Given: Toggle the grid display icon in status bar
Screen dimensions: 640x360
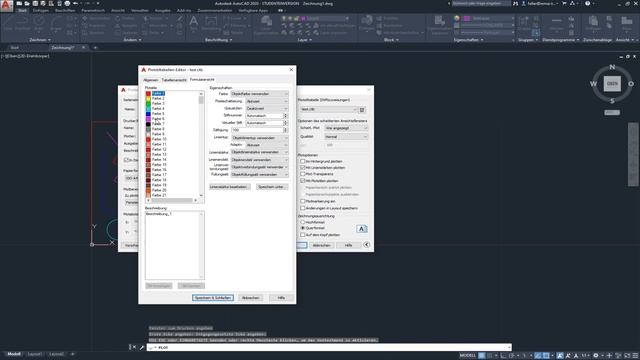Looking at the screenshot, I should pos(482,356).
